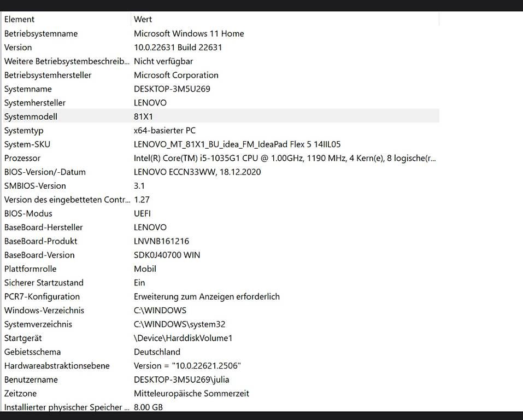Select value Version = "10.0.22621.2506"
This screenshot has width=523, height=420.
[x=187, y=366]
